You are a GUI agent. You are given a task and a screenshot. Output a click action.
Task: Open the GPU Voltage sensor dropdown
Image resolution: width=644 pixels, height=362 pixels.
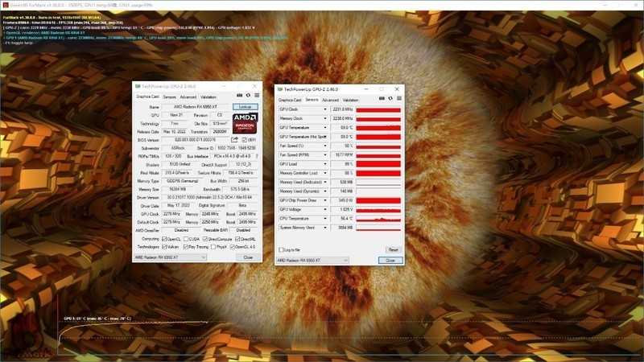point(325,209)
